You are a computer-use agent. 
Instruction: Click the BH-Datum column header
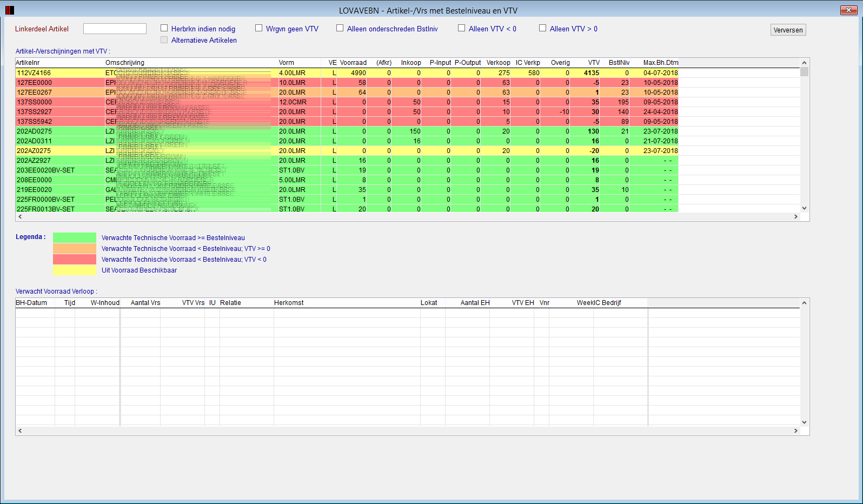[x=31, y=303]
